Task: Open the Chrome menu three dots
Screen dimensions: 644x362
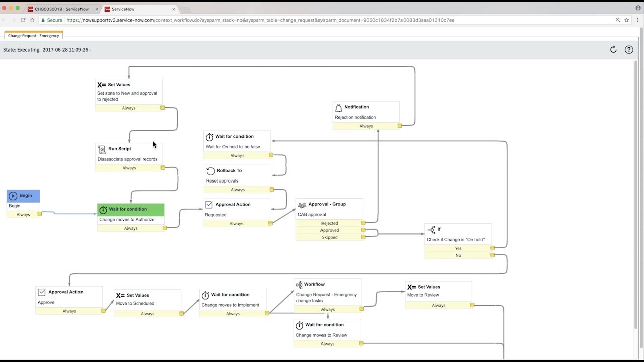Action: pyautogui.click(x=638, y=20)
